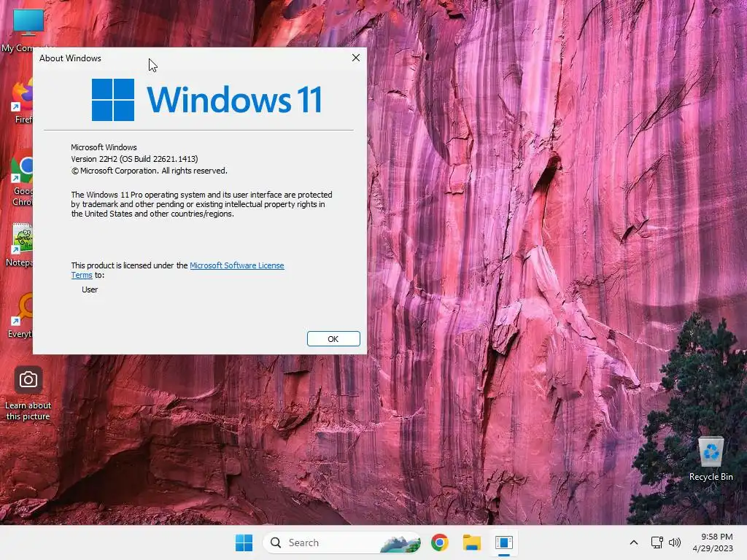The width and height of the screenshot is (747, 560).
Task: Open the Windows Start menu
Action: pos(244,542)
